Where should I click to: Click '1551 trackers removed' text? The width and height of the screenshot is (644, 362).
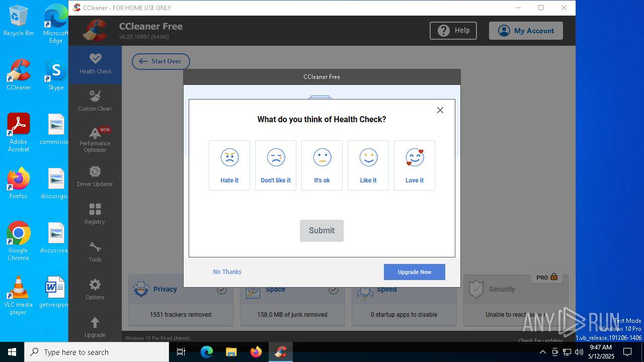pyautogui.click(x=181, y=315)
